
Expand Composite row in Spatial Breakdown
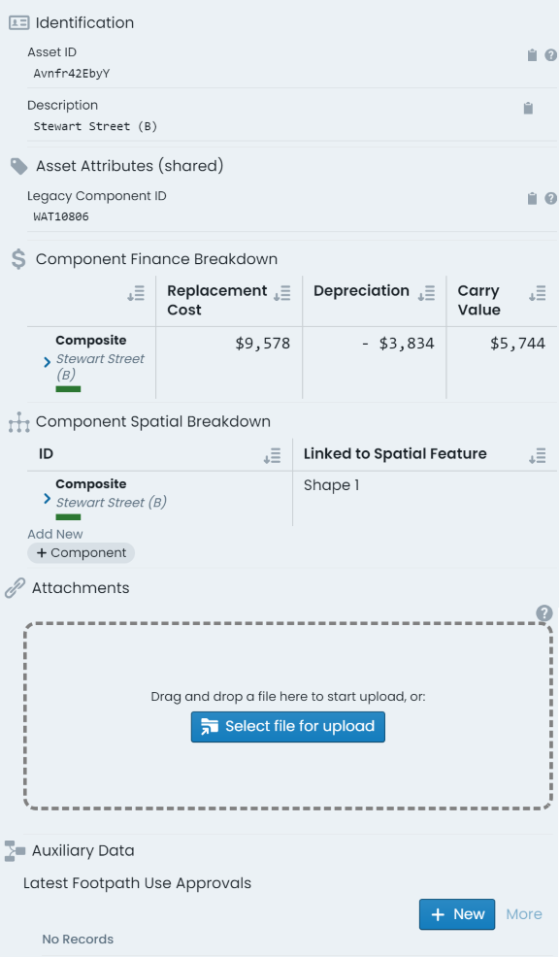(x=47, y=499)
